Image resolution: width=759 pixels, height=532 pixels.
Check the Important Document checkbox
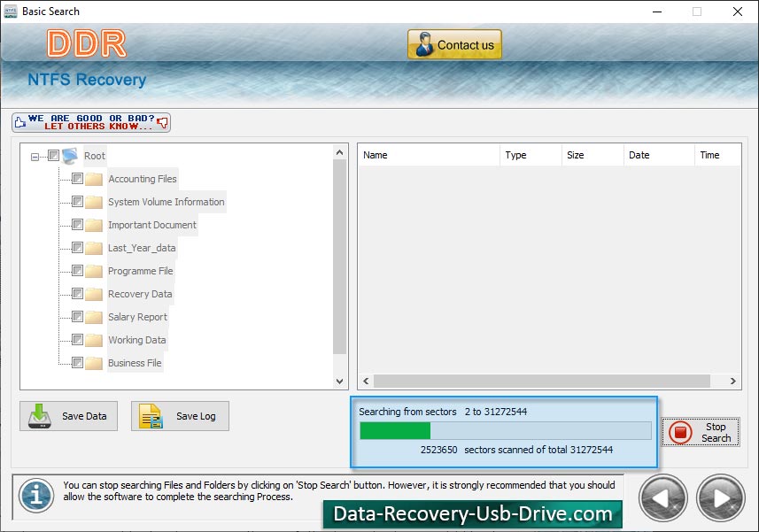coord(77,225)
